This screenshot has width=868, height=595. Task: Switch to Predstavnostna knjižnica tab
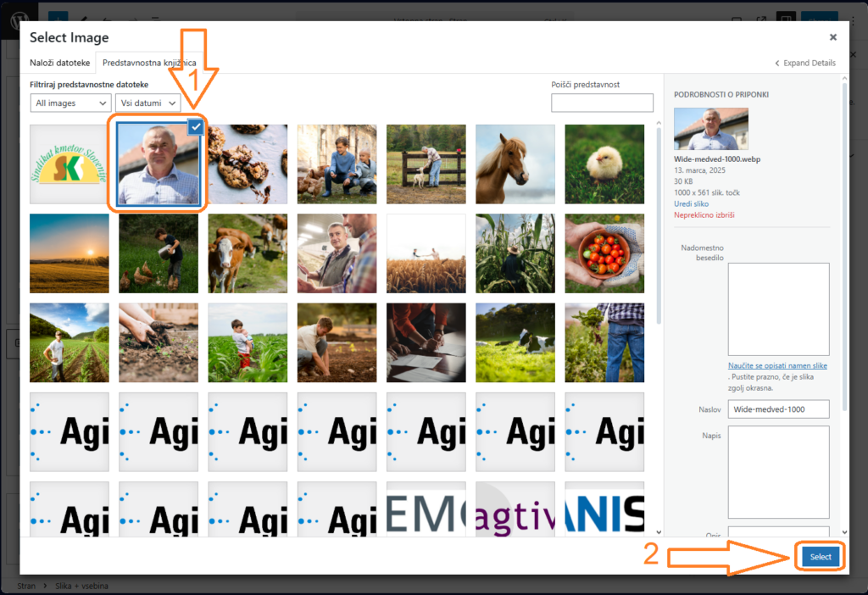click(149, 63)
